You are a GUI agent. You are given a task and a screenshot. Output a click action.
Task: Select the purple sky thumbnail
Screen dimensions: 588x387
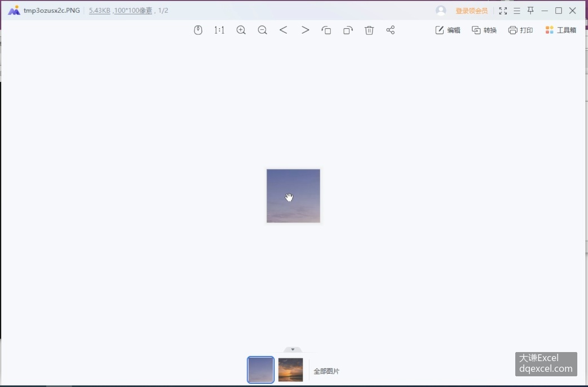pyautogui.click(x=260, y=370)
